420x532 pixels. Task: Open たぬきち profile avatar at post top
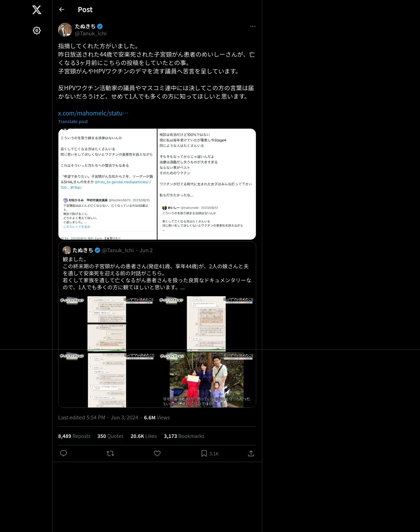(65, 30)
